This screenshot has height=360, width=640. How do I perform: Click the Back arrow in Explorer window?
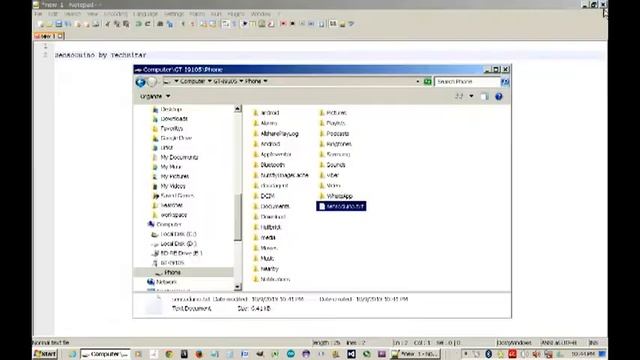[140, 82]
